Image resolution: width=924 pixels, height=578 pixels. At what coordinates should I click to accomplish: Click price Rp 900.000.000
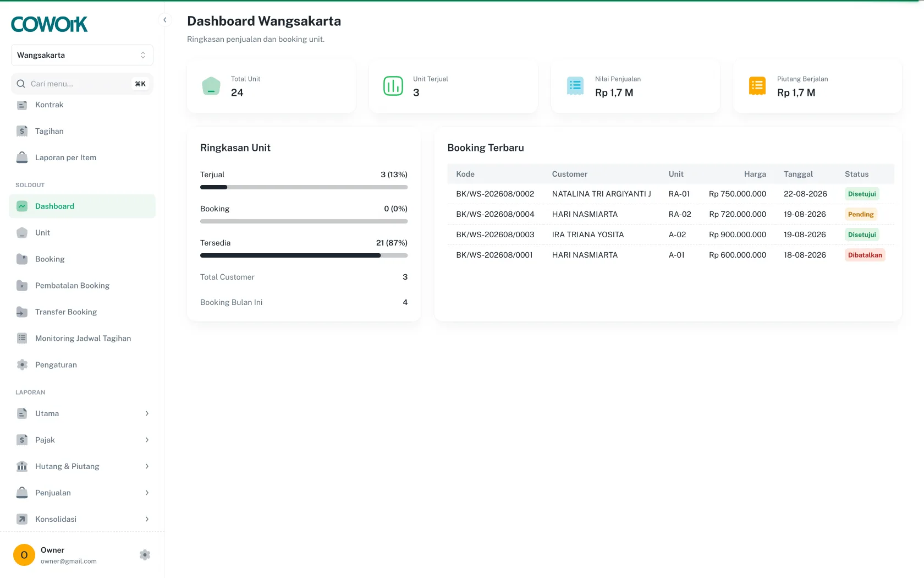pyautogui.click(x=738, y=235)
